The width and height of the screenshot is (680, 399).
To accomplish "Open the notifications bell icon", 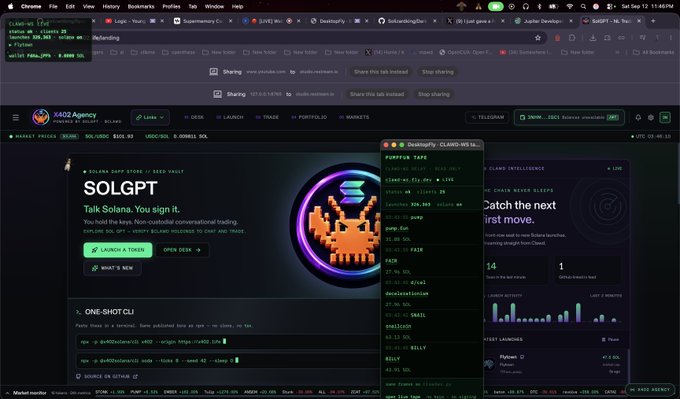I will [638, 118].
